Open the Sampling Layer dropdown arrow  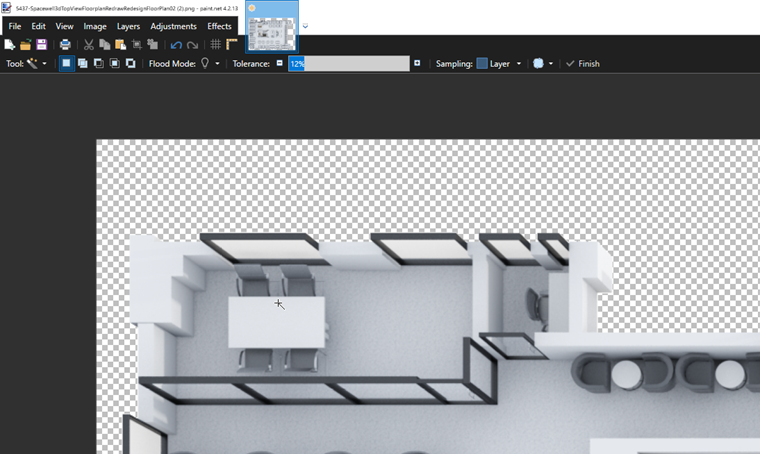519,63
